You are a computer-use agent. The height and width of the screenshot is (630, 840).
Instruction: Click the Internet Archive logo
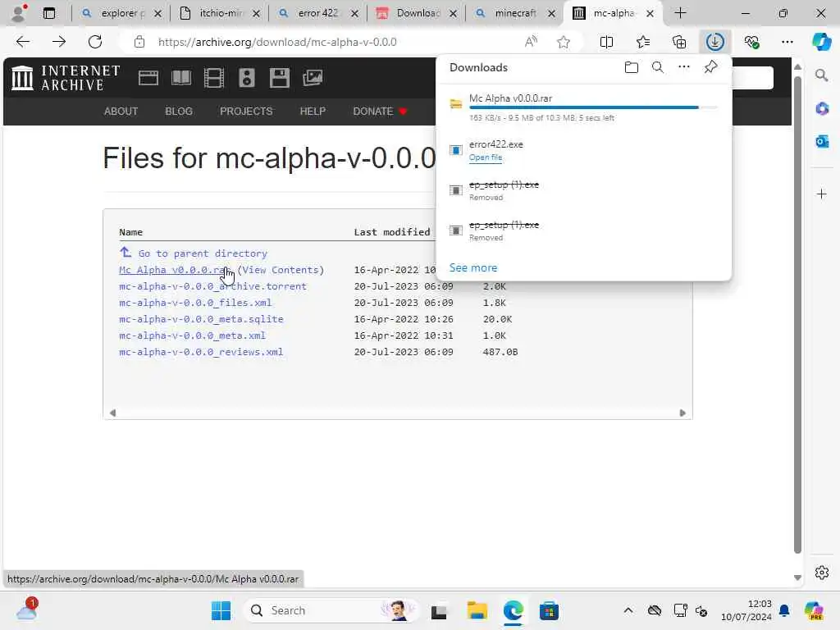click(66, 78)
